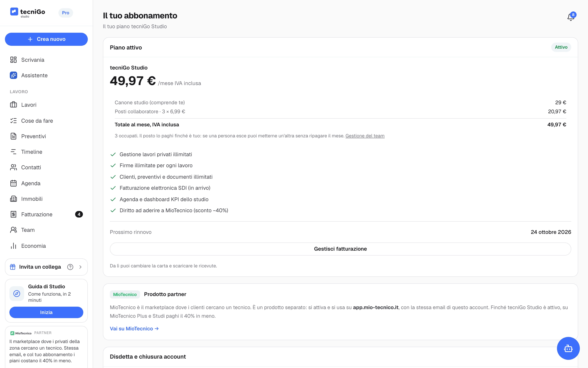This screenshot has width=588, height=368.
Task: Click the Piano attivo card heading
Action: click(126, 47)
